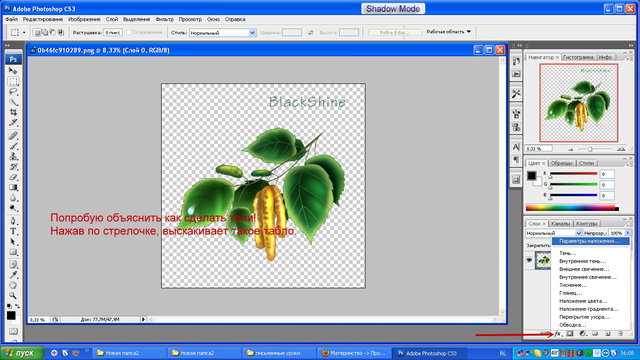640x360 pixels.
Task: Switch to the Каналы tab
Action: pos(560,224)
